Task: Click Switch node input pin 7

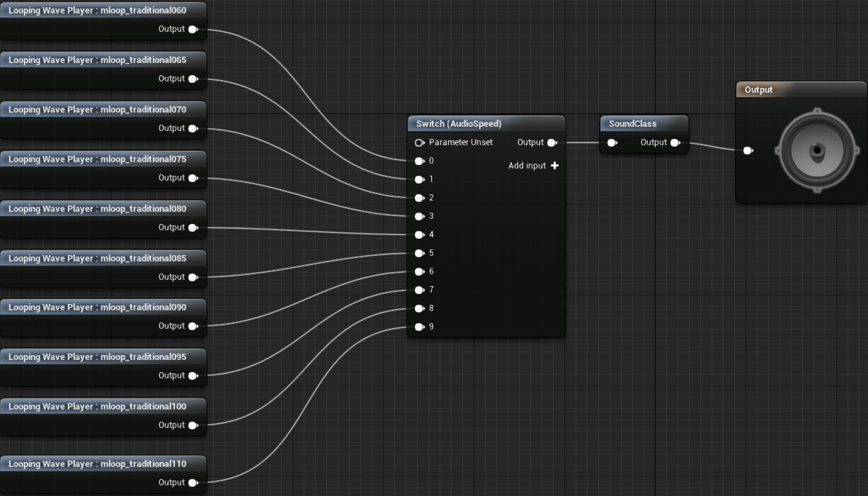Action: tap(419, 290)
